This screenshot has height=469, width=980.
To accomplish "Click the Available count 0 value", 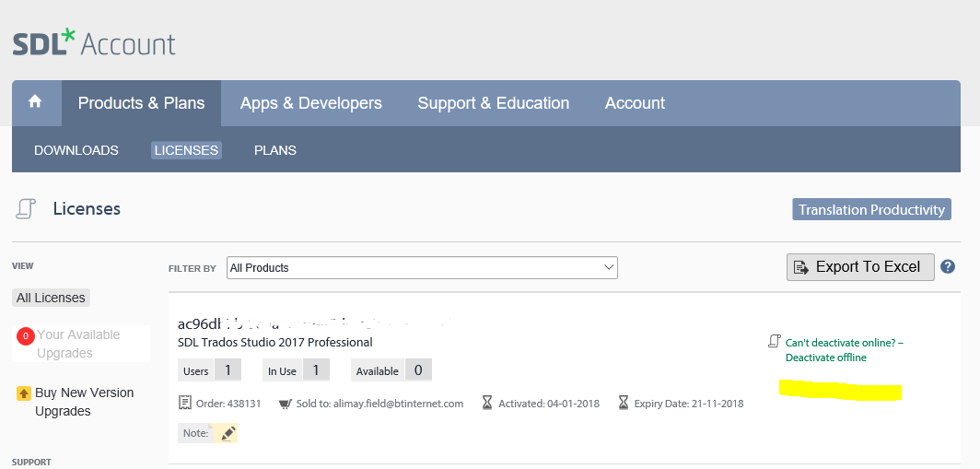I will coord(418,370).
